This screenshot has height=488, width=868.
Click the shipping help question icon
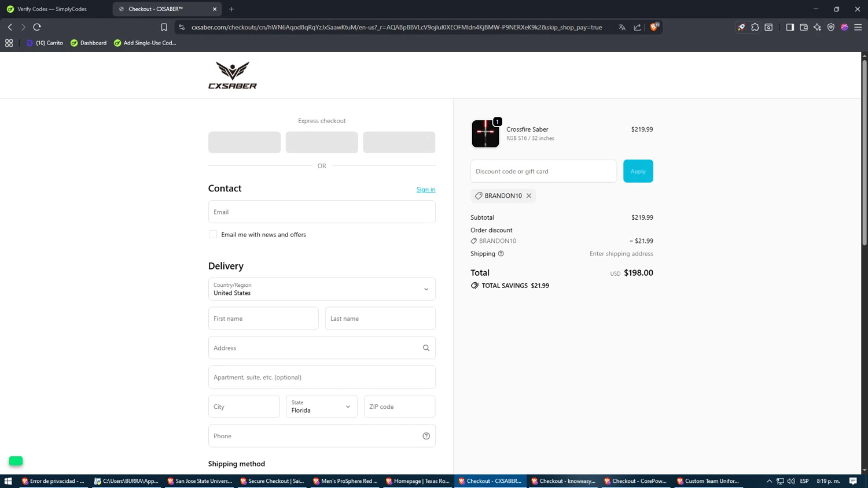click(x=501, y=254)
